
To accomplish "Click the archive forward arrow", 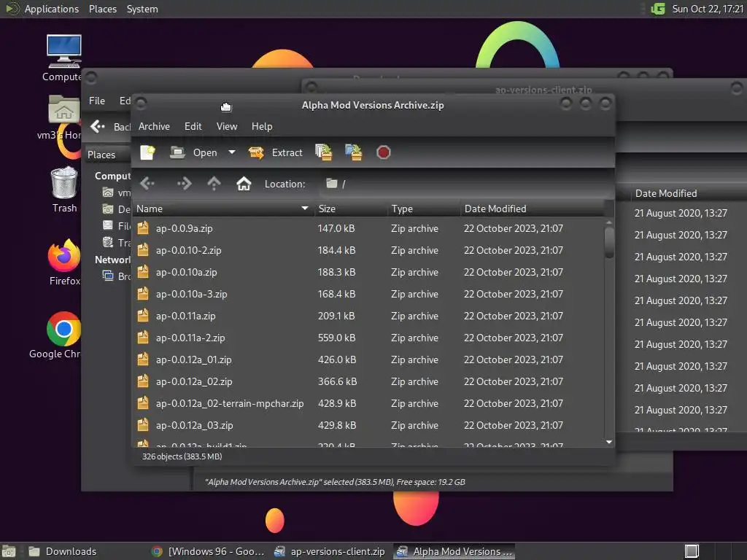I will tap(184, 184).
